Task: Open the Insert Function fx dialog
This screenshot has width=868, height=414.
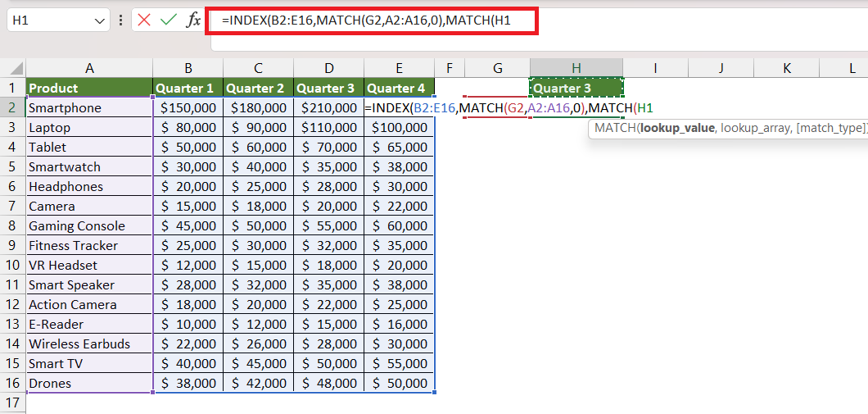Action: point(192,20)
